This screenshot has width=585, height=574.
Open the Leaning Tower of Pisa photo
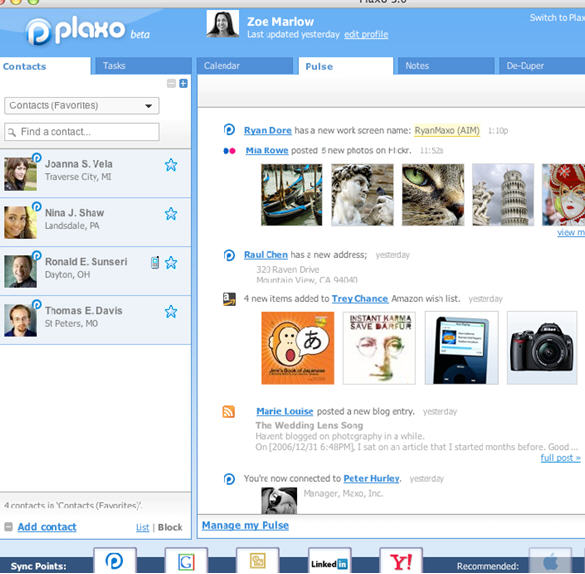(x=503, y=195)
